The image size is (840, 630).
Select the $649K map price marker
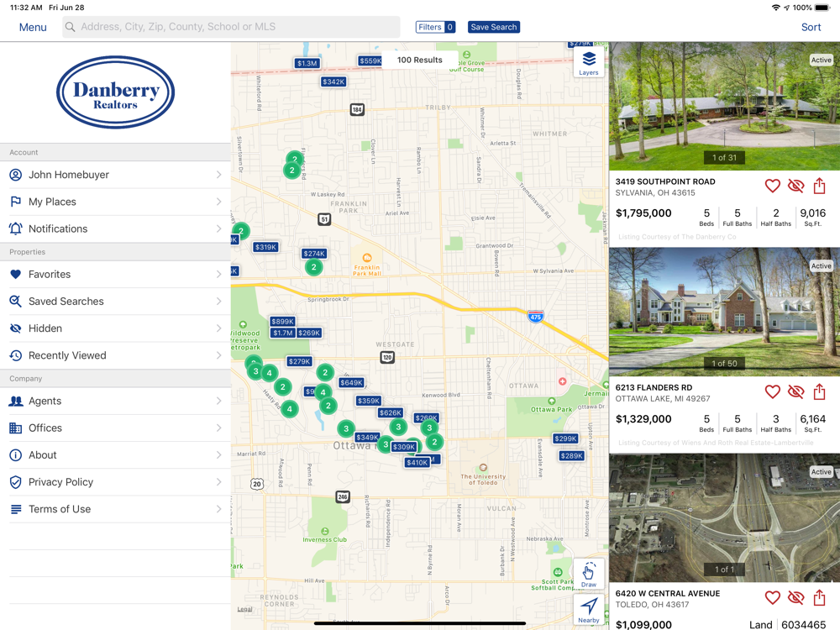click(x=351, y=382)
